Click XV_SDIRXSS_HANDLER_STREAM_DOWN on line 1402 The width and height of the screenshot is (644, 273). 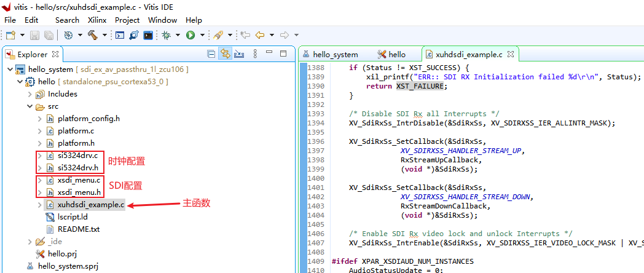[466, 197]
